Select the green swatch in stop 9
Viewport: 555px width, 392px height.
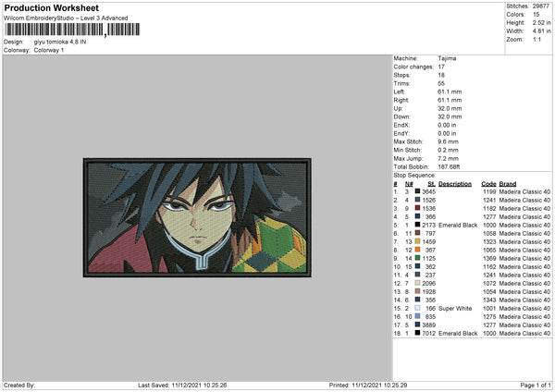pos(417,258)
